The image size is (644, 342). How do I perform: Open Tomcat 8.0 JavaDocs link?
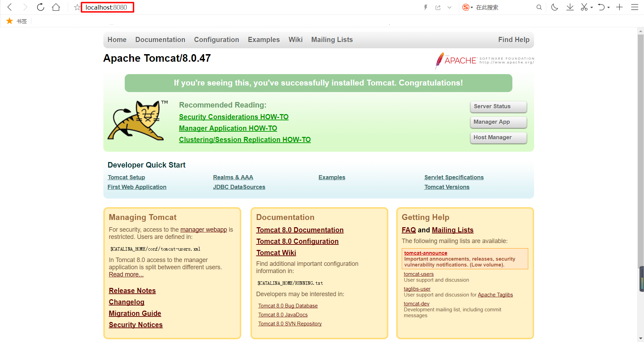(x=283, y=315)
